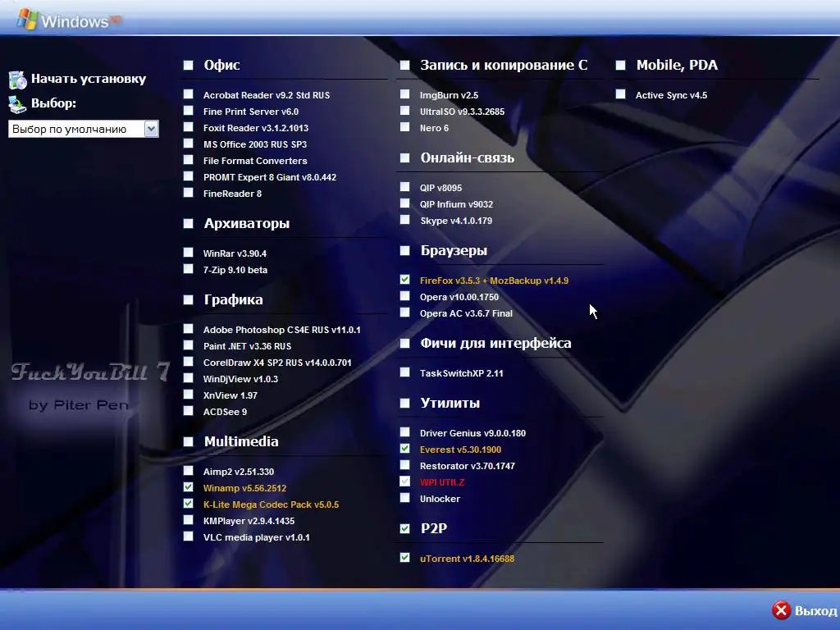Click the Windows flag logo
This screenshot has height=630, width=840.
pyautogui.click(x=27, y=20)
